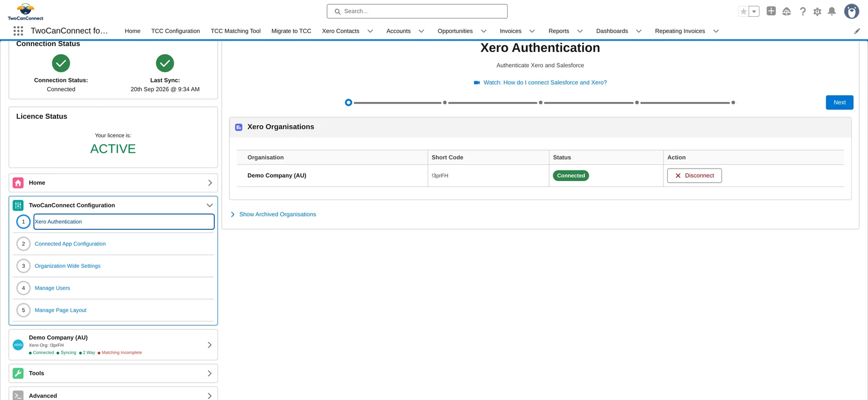The height and width of the screenshot is (400, 868).
Task: Expand the Reports tab dropdown
Action: (580, 31)
